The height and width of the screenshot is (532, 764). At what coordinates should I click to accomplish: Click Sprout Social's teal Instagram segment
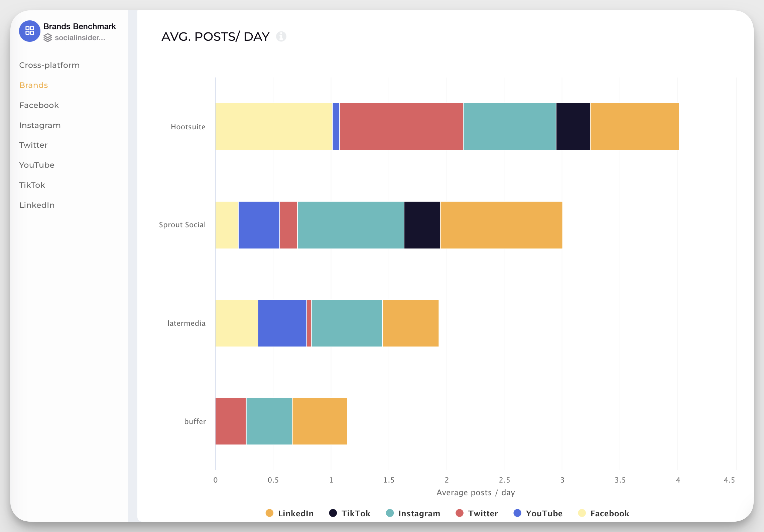click(351, 225)
